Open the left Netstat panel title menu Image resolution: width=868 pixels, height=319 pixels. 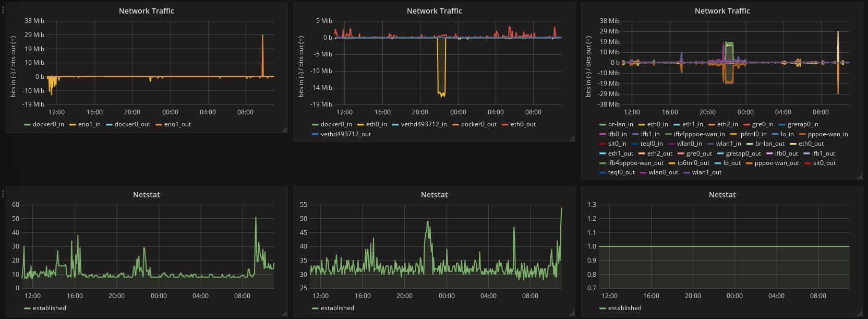tap(146, 195)
